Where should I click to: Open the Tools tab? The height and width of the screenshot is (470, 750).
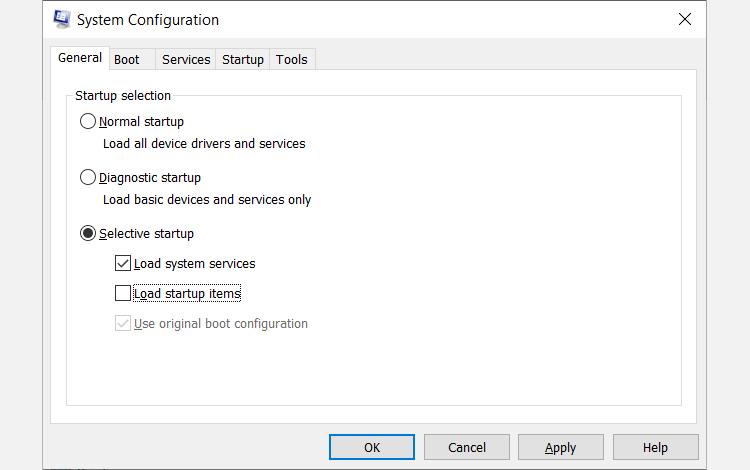(292, 59)
